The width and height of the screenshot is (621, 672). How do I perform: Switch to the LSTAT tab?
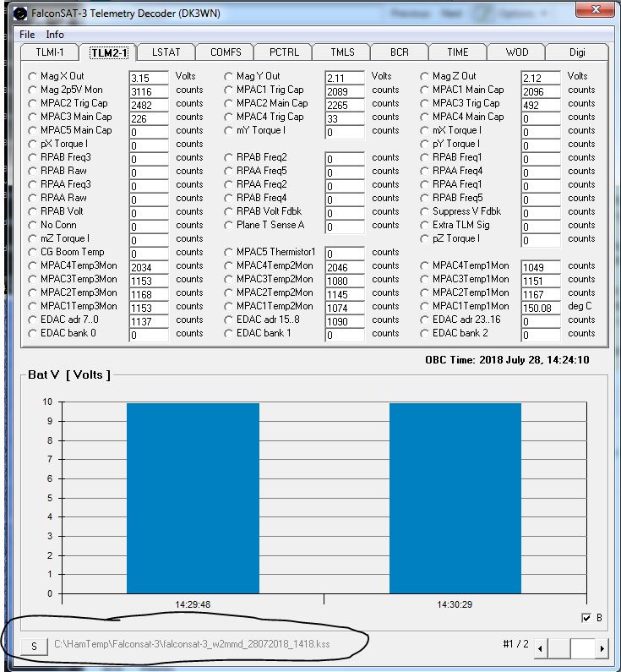pos(166,52)
